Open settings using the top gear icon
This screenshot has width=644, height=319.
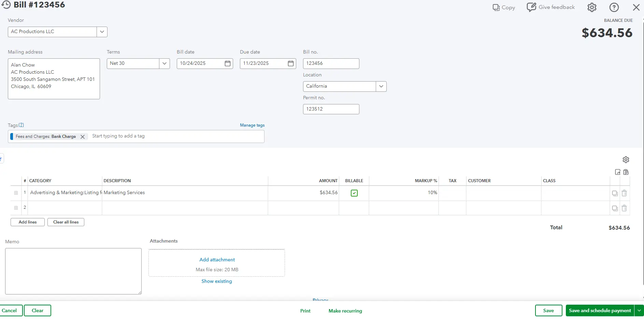(592, 7)
